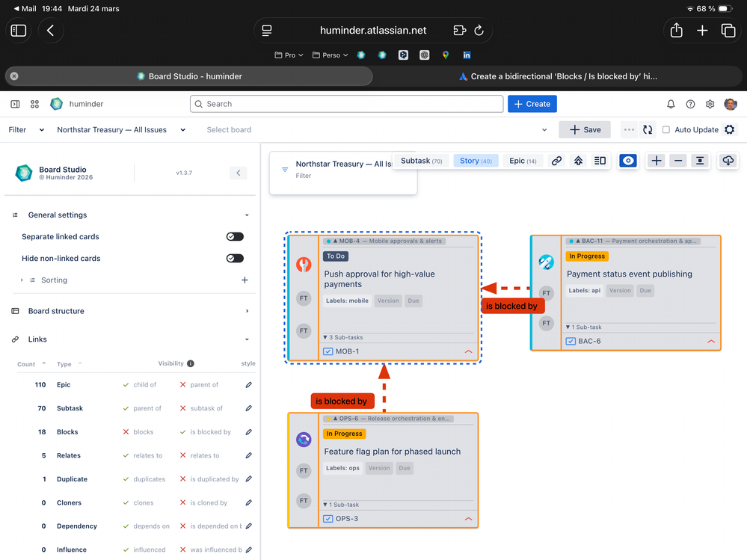Collapse MOB-1 card with red chevron
The width and height of the screenshot is (747, 560).
tap(468, 351)
